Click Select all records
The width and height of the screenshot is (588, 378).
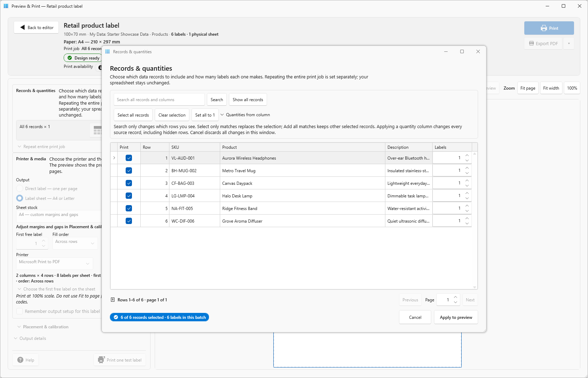(133, 115)
